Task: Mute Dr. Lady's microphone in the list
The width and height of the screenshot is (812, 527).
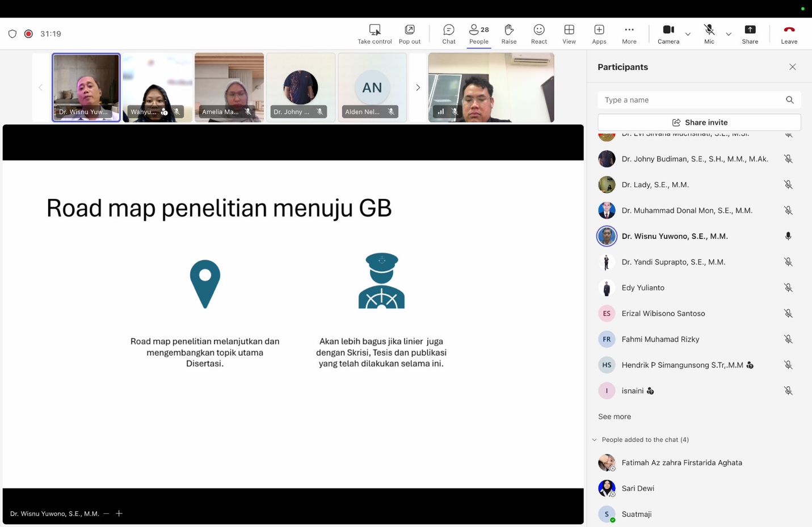Action: pos(788,184)
